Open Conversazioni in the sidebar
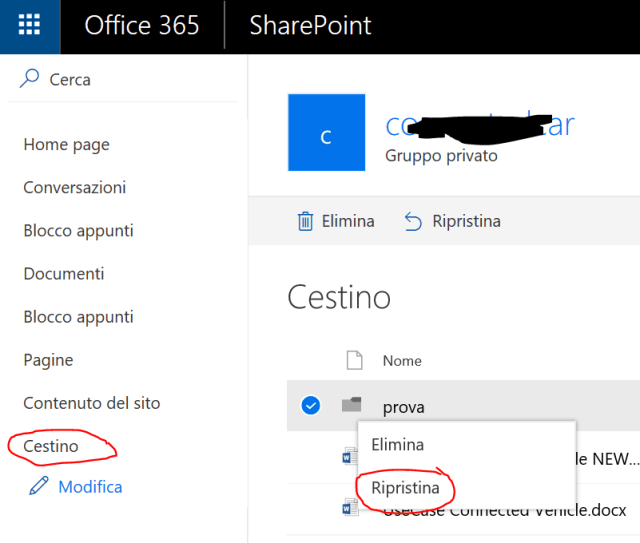 (x=75, y=188)
